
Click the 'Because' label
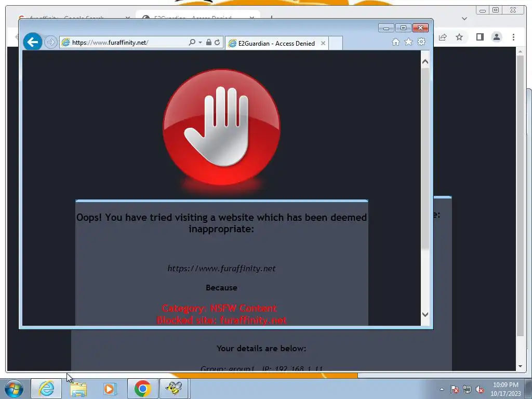click(x=221, y=287)
